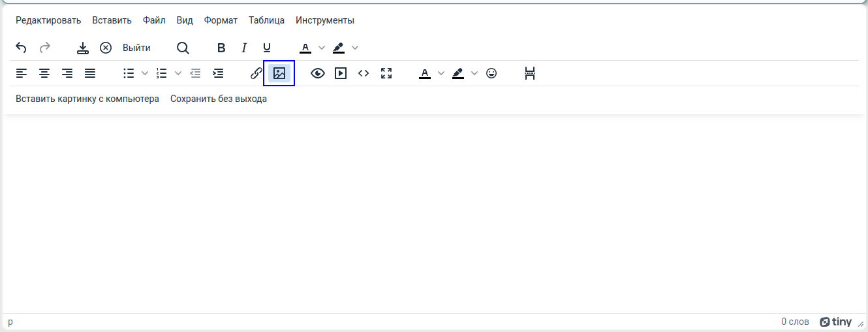Click the save download icon
The width and height of the screenshot is (868, 332).
(x=83, y=48)
